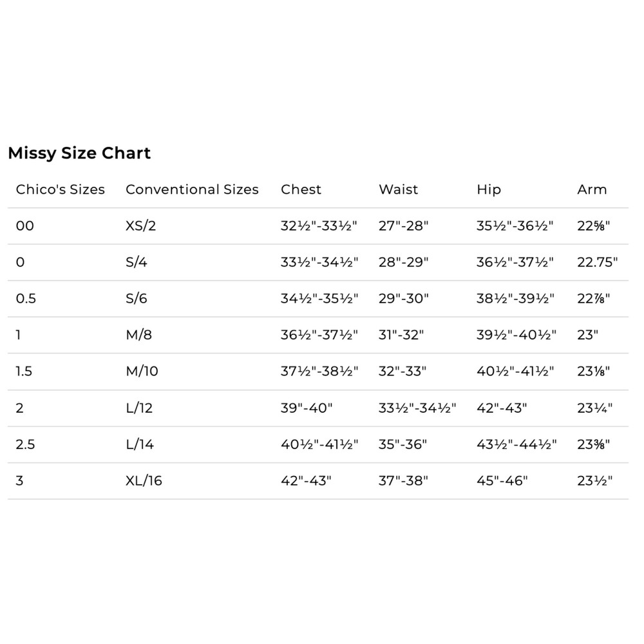The width and height of the screenshot is (644, 644).
Task: Select the XS/2 conventional size cell
Action: pos(141,226)
